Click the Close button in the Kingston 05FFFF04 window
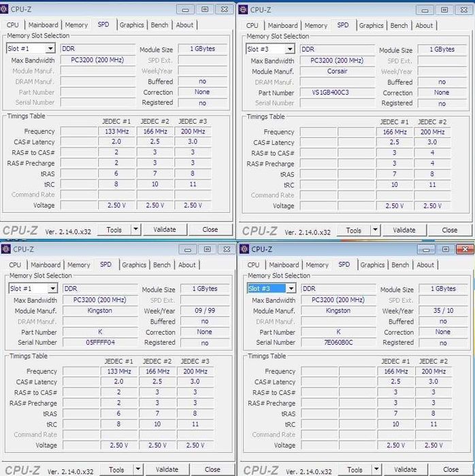The width and height of the screenshot is (475, 476). point(212,469)
